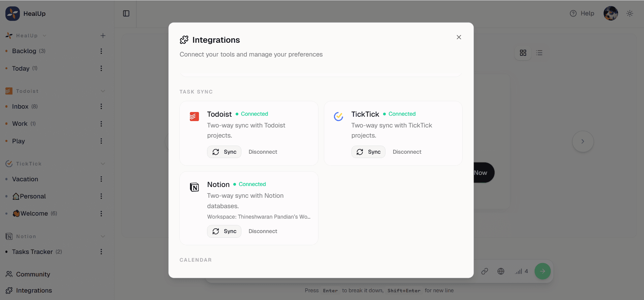Click the Notion Workspace name text
Image resolution: width=644 pixels, height=300 pixels.
(259, 217)
